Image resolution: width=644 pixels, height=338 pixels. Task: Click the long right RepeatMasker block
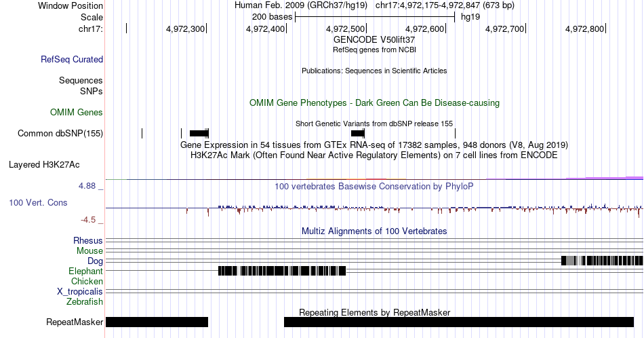(x=459, y=322)
